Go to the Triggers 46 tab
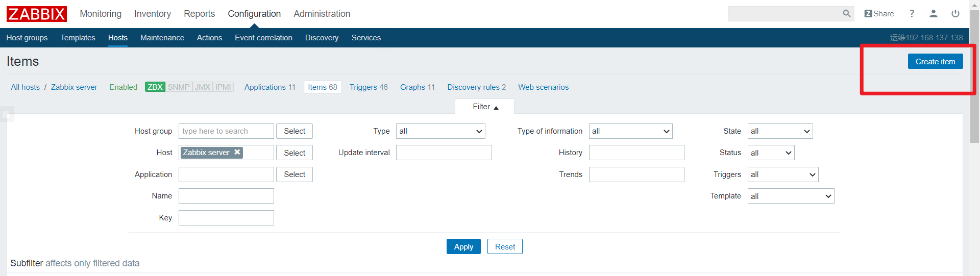Viewport: 980px width, 276px height. click(369, 87)
